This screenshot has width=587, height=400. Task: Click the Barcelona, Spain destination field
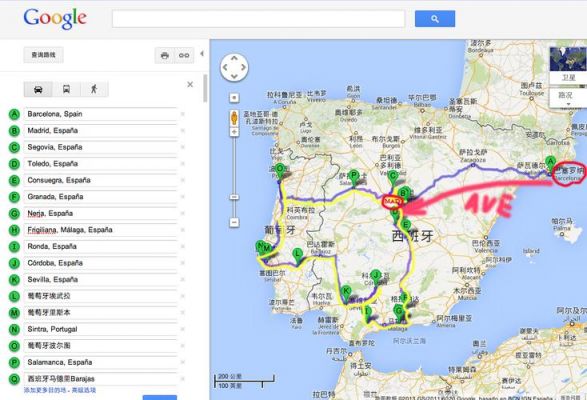[100, 114]
